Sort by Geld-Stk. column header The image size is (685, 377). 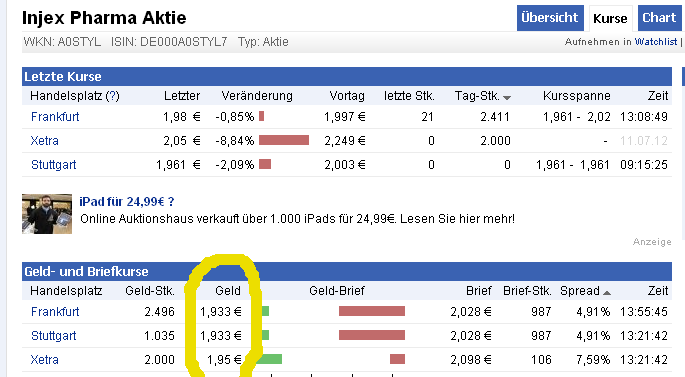pyautogui.click(x=150, y=291)
